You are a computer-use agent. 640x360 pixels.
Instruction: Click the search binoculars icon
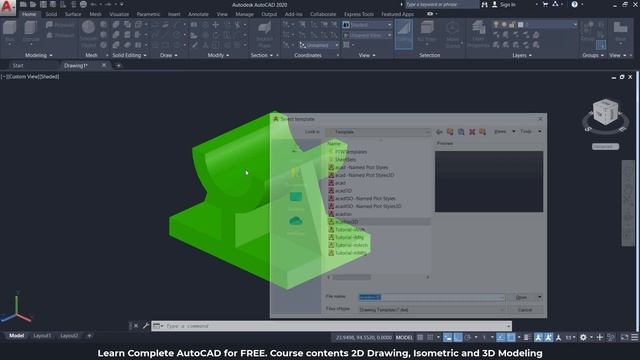point(484,4)
